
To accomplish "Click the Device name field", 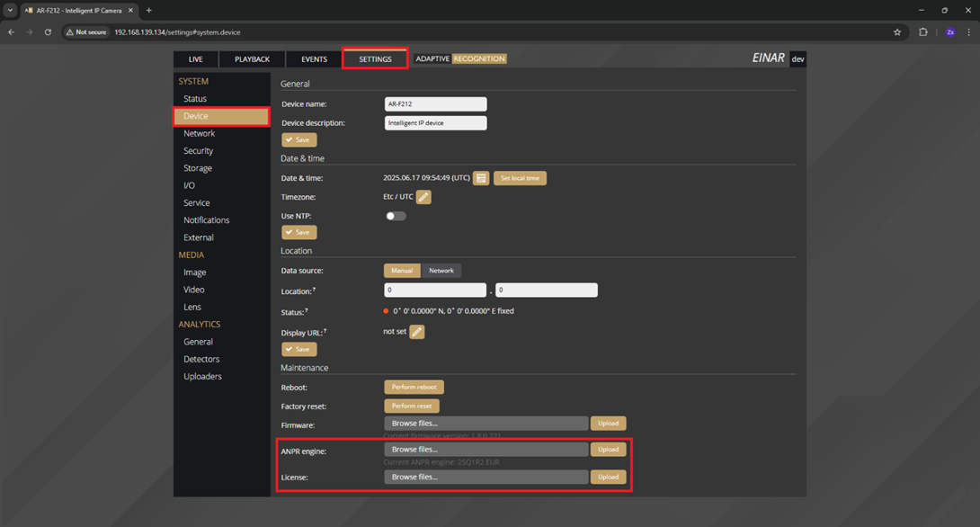I will click(436, 104).
